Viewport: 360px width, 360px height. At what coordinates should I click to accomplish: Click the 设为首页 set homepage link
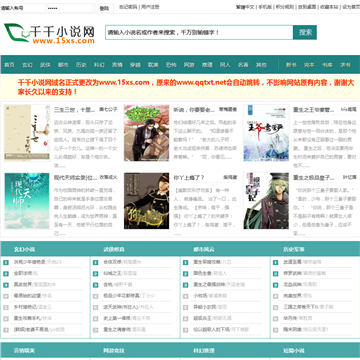(351, 7)
